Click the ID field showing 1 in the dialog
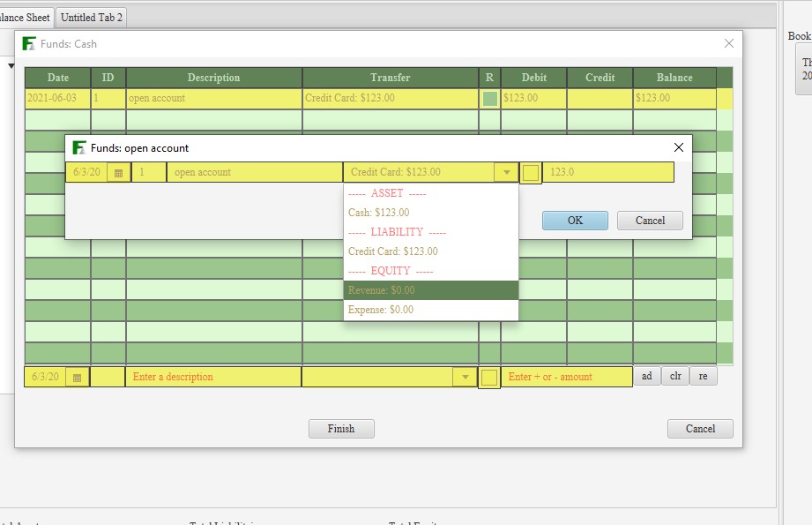This screenshot has width=812, height=525. click(x=149, y=172)
